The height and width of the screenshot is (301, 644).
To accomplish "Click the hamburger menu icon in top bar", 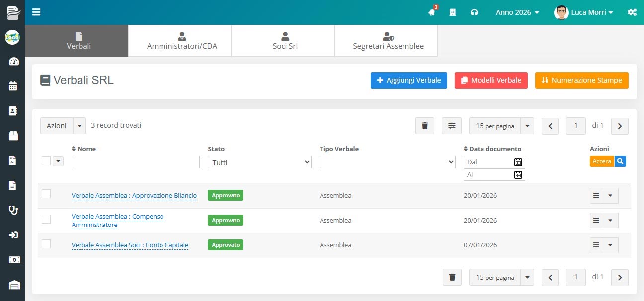I will tap(36, 12).
